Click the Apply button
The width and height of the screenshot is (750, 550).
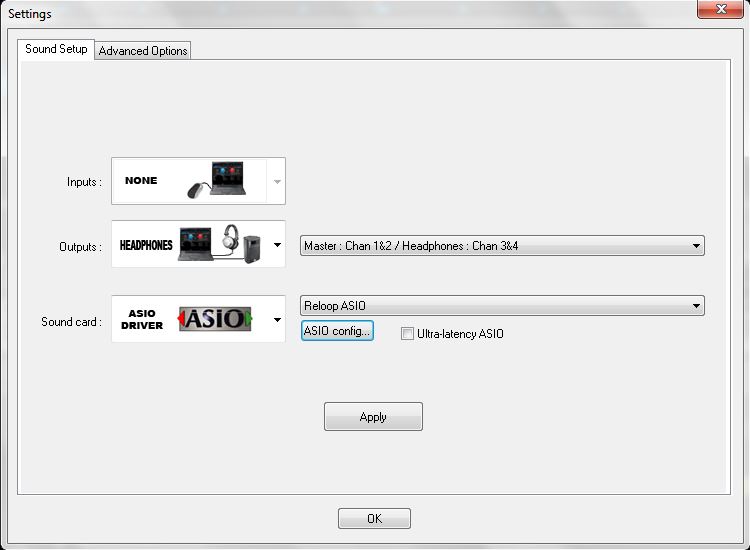click(x=373, y=417)
